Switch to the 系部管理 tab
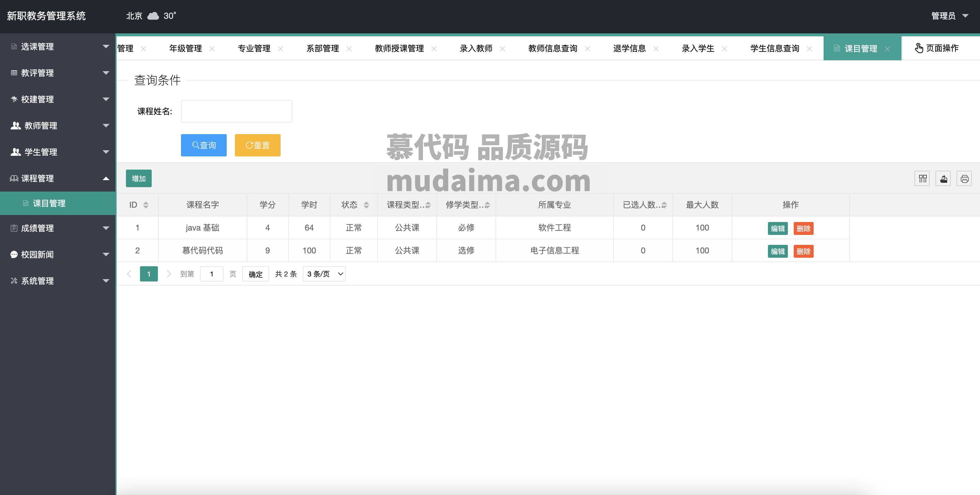 322,48
